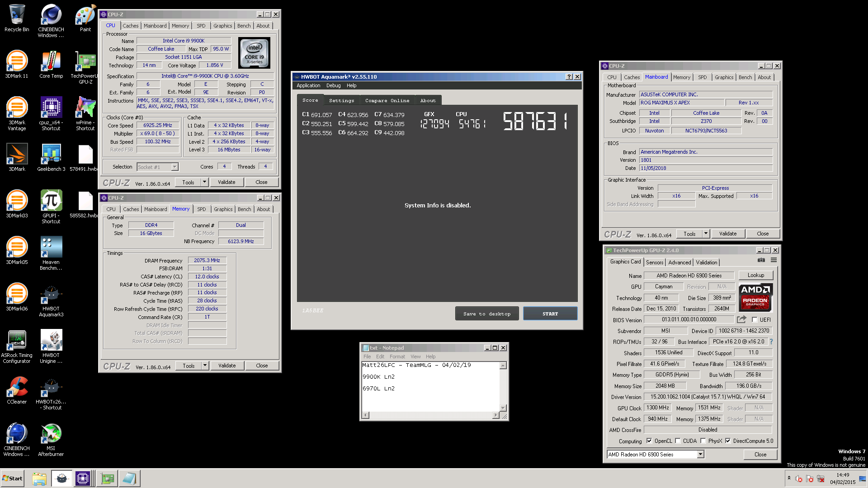This screenshot has height=488, width=868.
Task: Open Settings tab in Aquamark3
Action: tap(341, 100)
